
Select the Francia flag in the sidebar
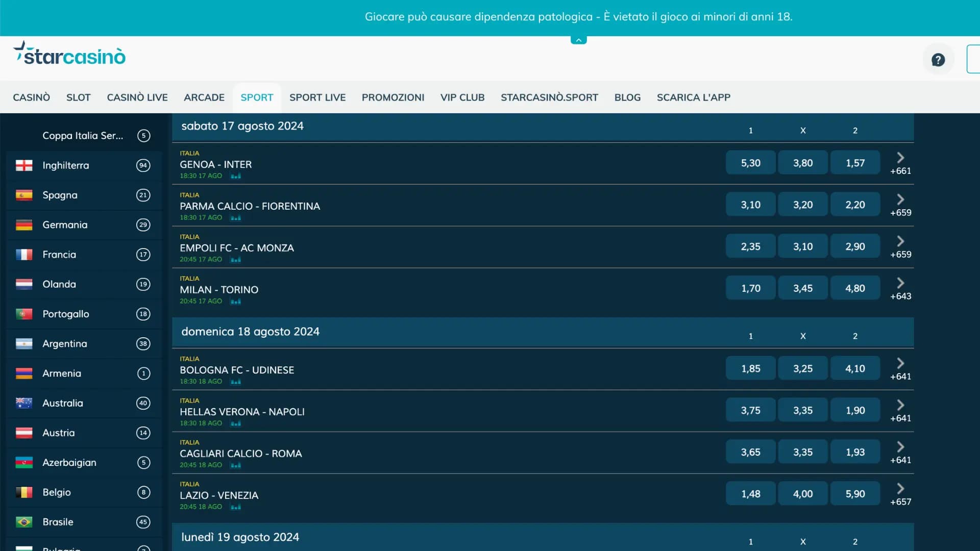coord(23,254)
